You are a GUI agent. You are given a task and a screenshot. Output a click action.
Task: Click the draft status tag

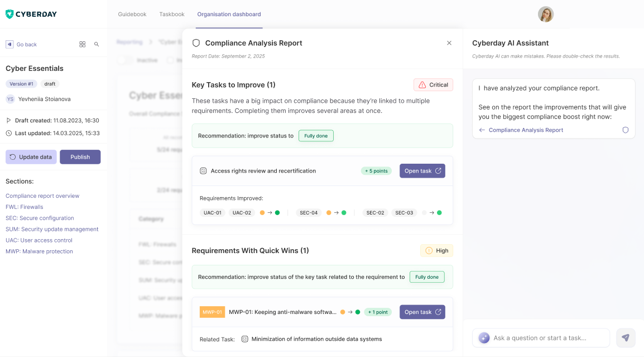[x=50, y=84]
